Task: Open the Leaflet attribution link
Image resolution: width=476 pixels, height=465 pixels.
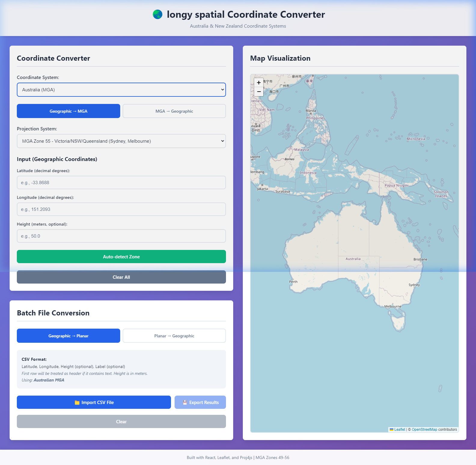Action: point(400,430)
